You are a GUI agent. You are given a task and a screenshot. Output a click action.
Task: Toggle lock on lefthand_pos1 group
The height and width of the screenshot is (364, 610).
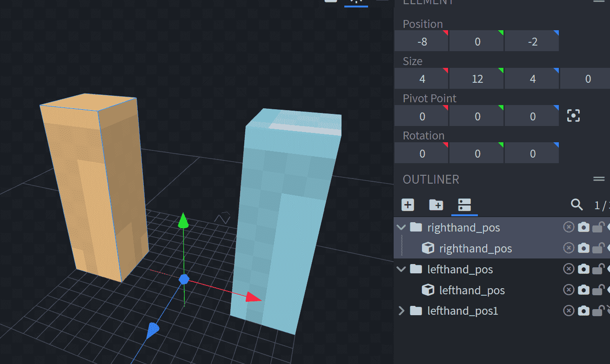click(x=598, y=311)
